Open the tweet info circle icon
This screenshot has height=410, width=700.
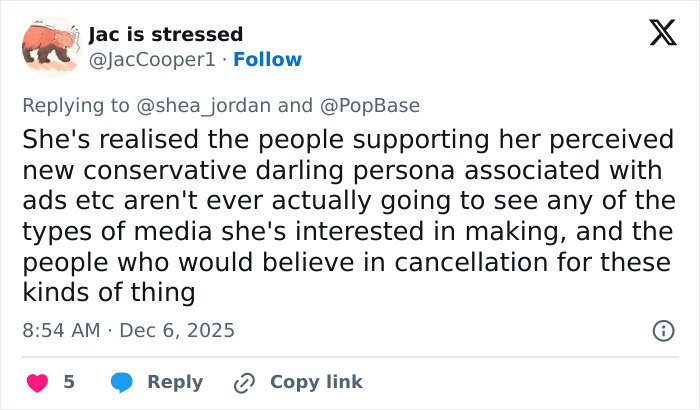click(661, 330)
